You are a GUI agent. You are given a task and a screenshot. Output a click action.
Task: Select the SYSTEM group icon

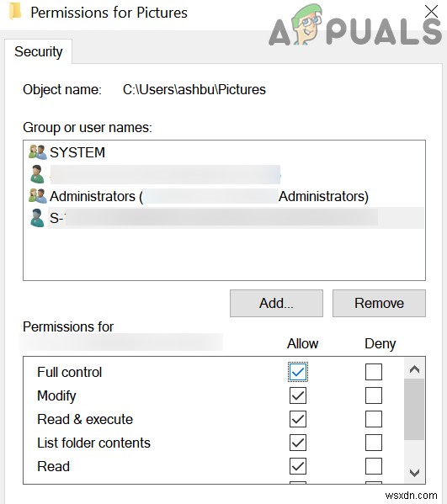coord(38,152)
